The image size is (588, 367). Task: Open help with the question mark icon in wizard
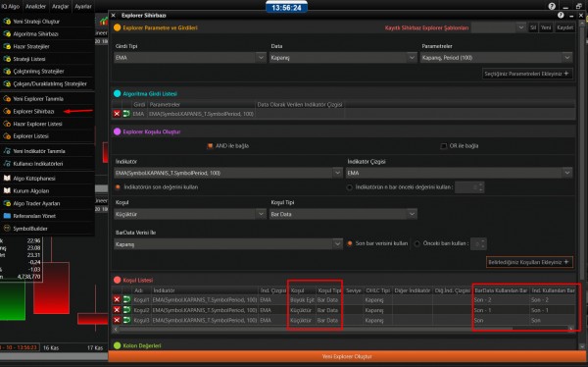coord(561,15)
